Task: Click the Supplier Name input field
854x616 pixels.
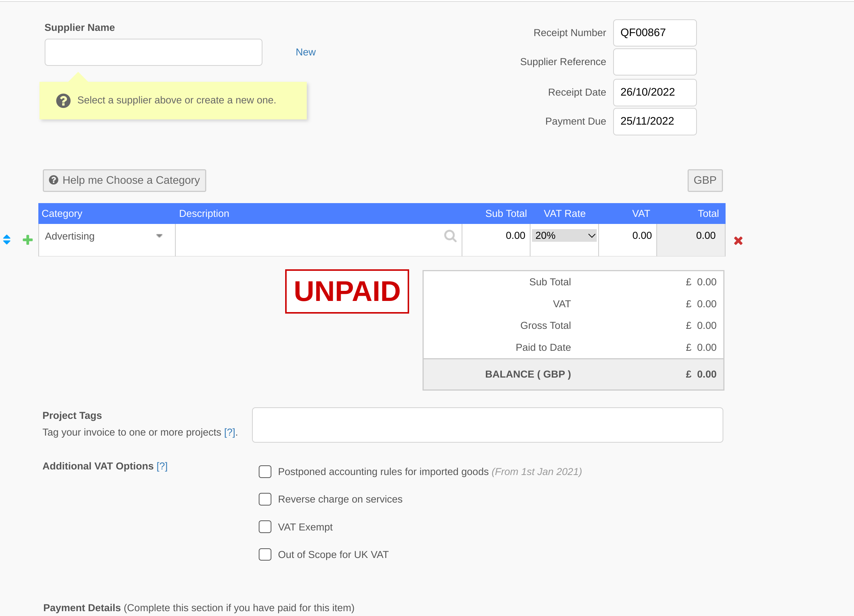Action: pos(153,52)
